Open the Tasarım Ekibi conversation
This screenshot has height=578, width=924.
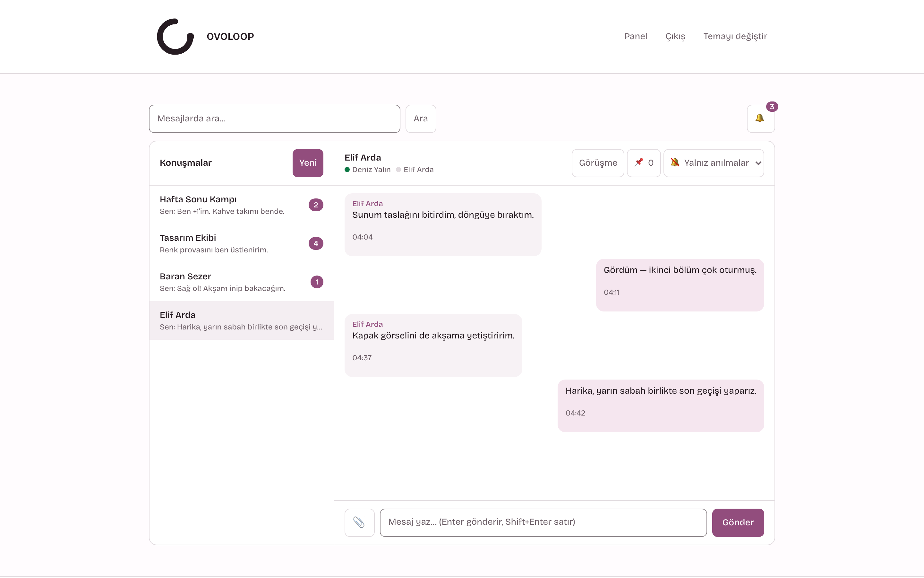(x=241, y=243)
